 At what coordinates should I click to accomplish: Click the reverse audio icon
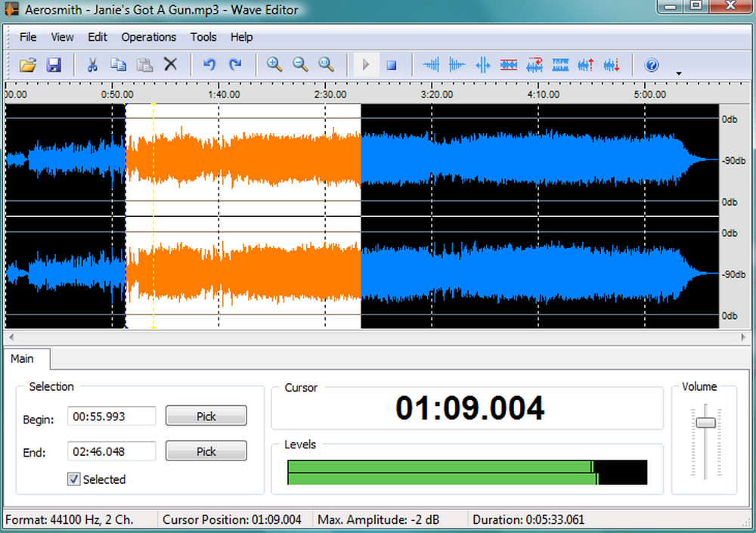pos(534,64)
